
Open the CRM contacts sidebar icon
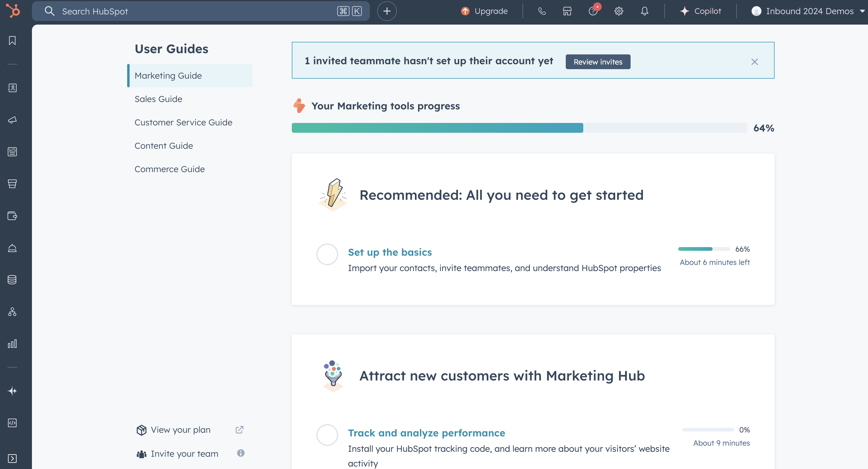[12, 88]
